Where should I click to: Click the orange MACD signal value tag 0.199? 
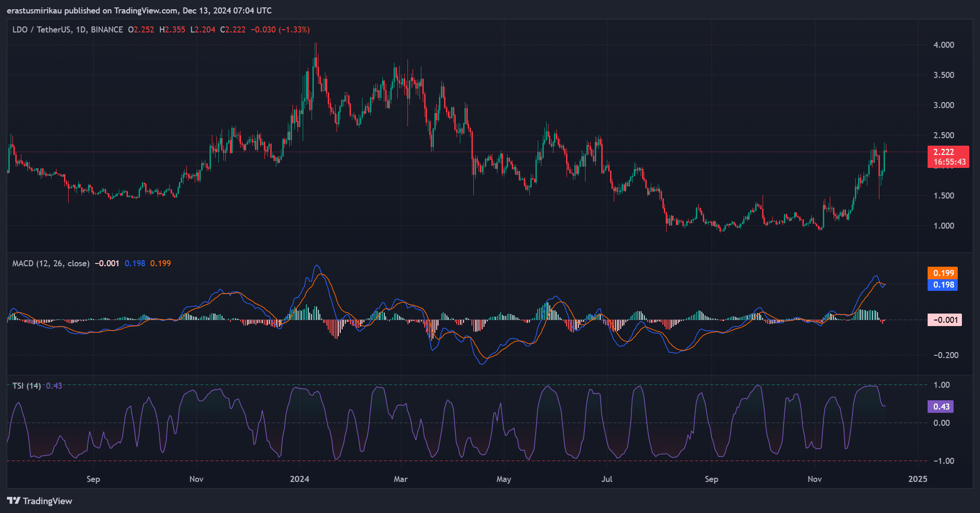pos(943,273)
